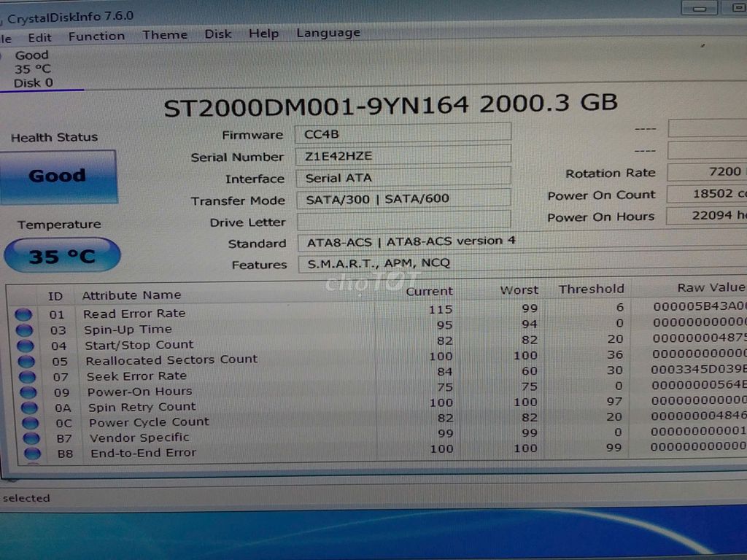Image resolution: width=747 pixels, height=560 pixels.
Task: Open the Language menu
Action: 328,32
